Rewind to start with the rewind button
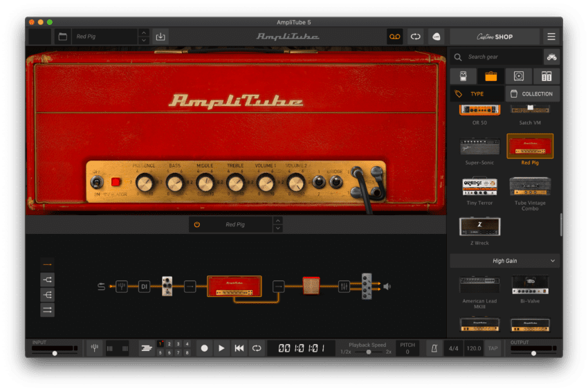 tap(239, 348)
